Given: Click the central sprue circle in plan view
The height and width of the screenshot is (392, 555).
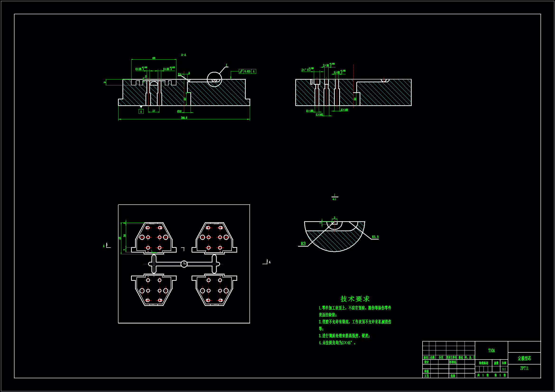Looking at the screenshot, I should click(x=184, y=264).
